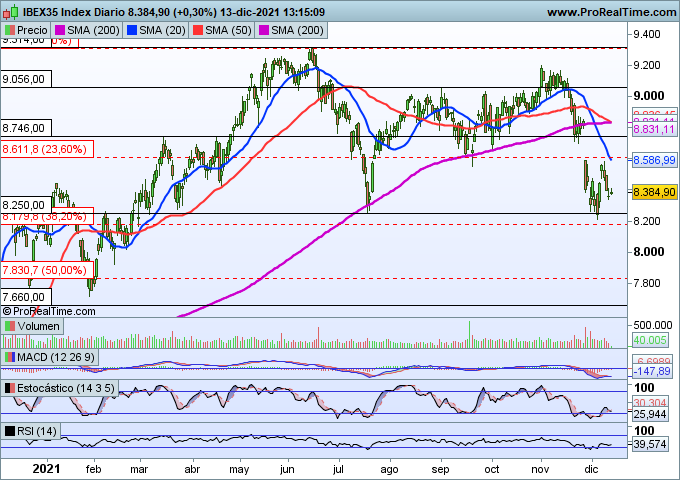Click the 39,574 RSI value tag

tap(650, 444)
